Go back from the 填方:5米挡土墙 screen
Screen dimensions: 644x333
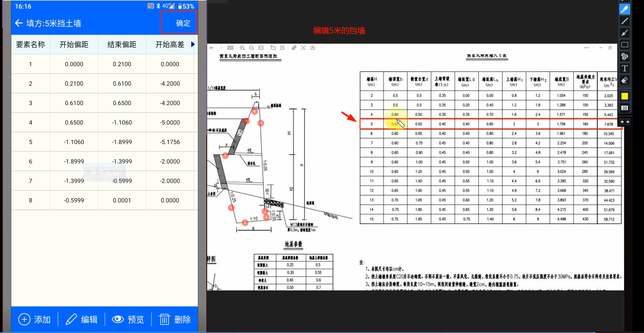coord(19,23)
